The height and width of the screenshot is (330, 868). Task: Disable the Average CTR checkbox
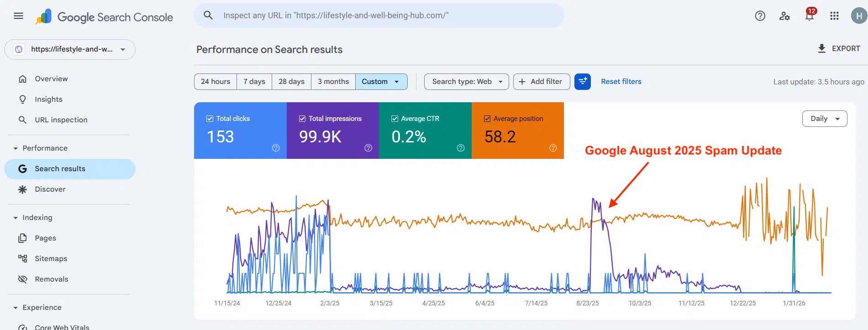tap(395, 119)
